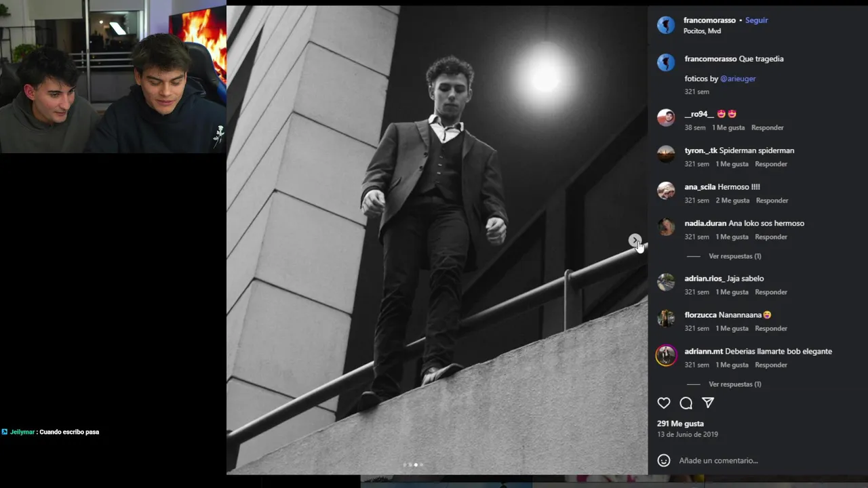Open adrian.rios_ username in comments
This screenshot has width=868, height=488.
pyautogui.click(x=705, y=279)
